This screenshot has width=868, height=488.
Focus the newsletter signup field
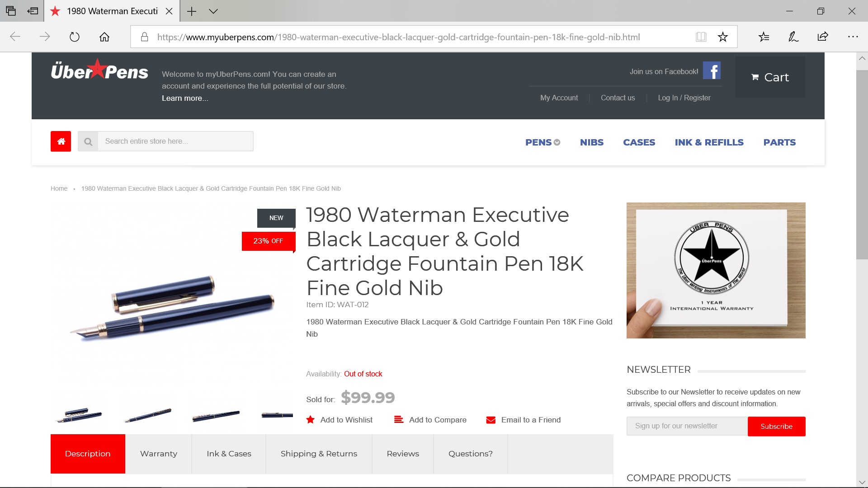pyautogui.click(x=687, y=426)
